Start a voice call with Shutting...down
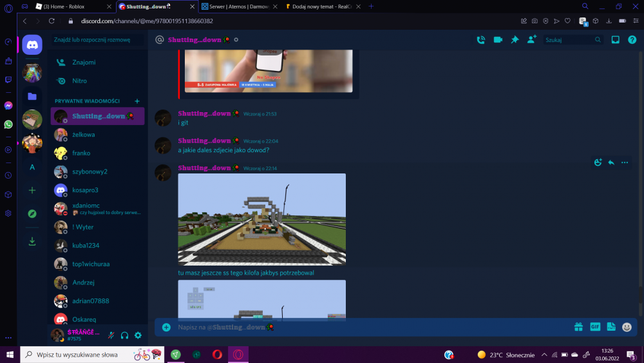 pyautogui.click(x=481, y=40)
